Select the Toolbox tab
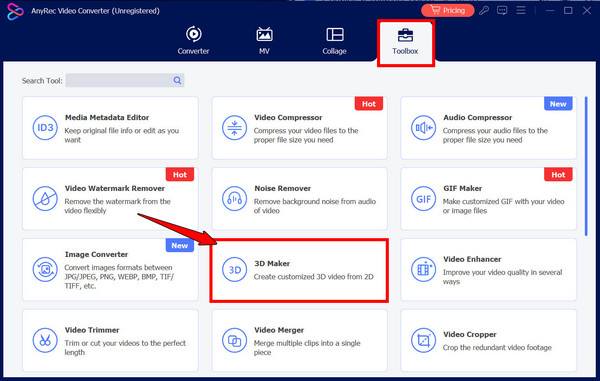 pyautogui.click(x=405, y=42)
